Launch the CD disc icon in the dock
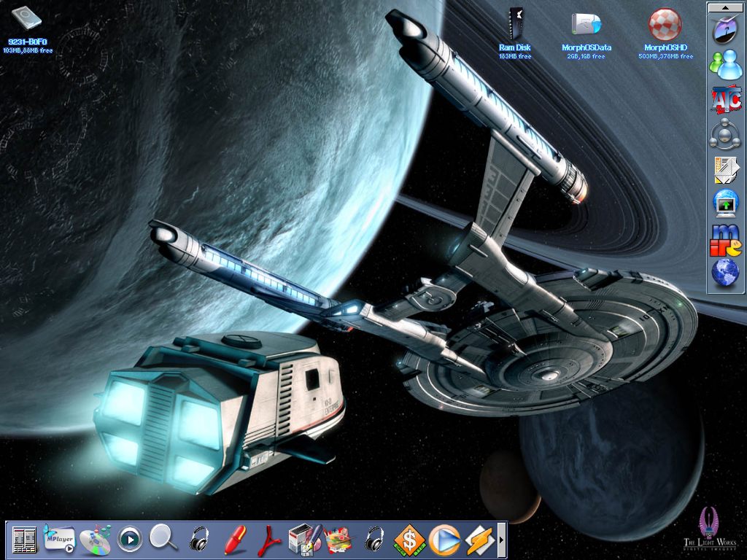The width and height of the screenshot is (747, 560). (96, 540)
